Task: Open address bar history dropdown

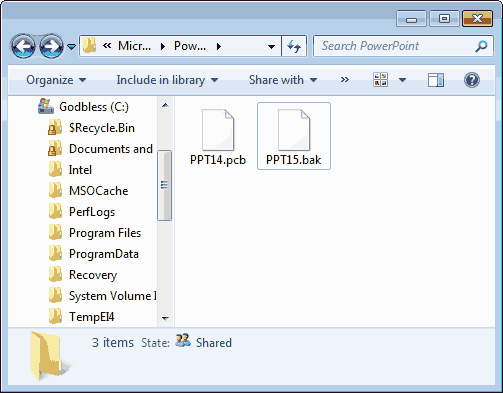Action: point(272,46)
